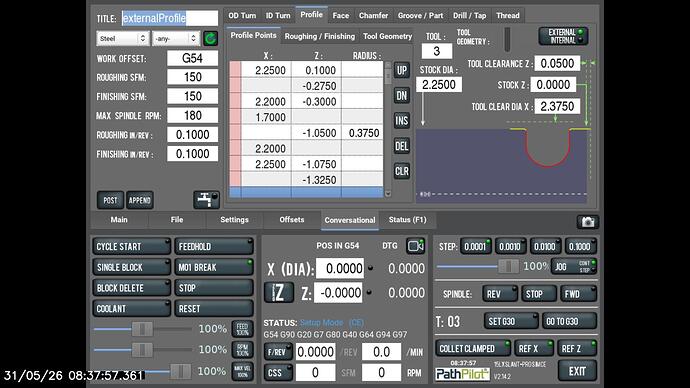Open the File tab
This screenshot has height=388, width=690.
[176, 220]
